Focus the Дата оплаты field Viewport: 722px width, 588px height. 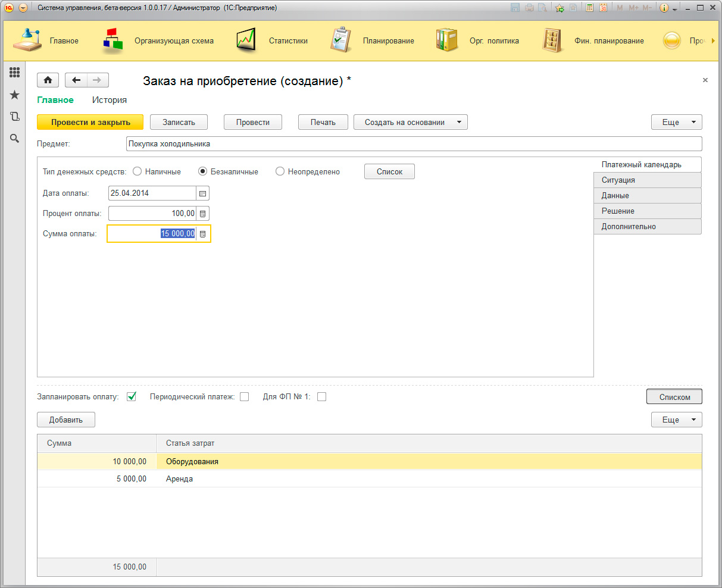click(152, 193)
